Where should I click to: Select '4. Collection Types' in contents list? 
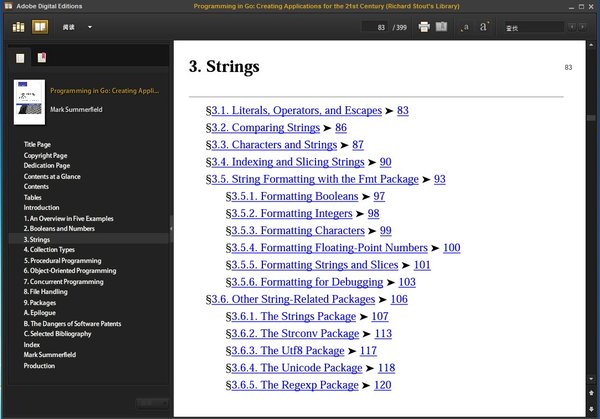click(49, 250)
